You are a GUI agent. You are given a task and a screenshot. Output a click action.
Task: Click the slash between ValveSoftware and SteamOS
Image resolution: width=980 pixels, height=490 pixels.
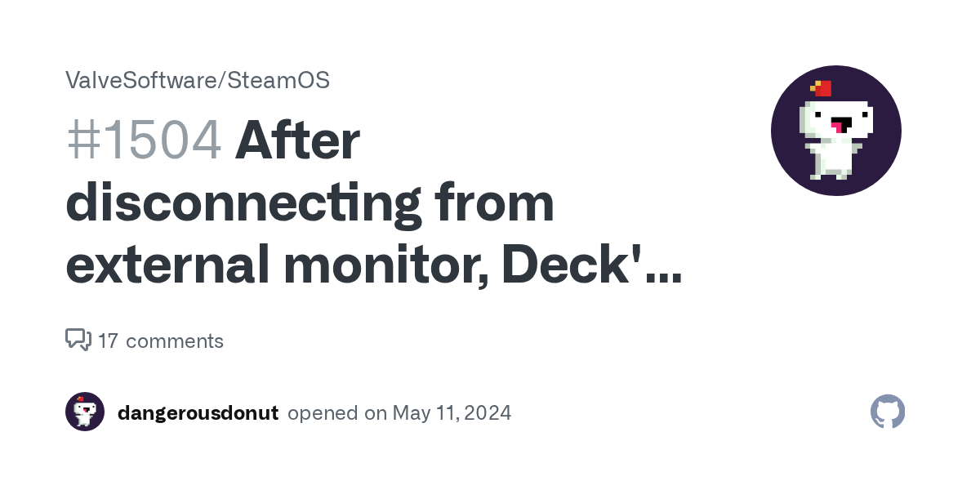(220, 80)
